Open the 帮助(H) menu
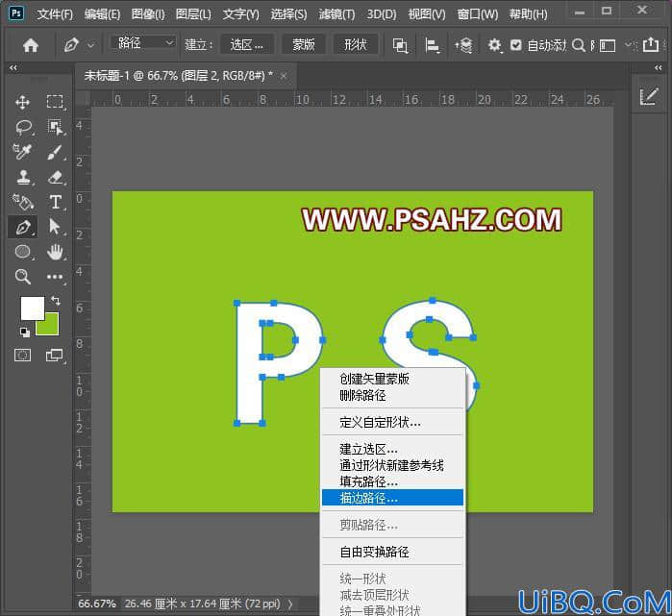 point(528,14)
